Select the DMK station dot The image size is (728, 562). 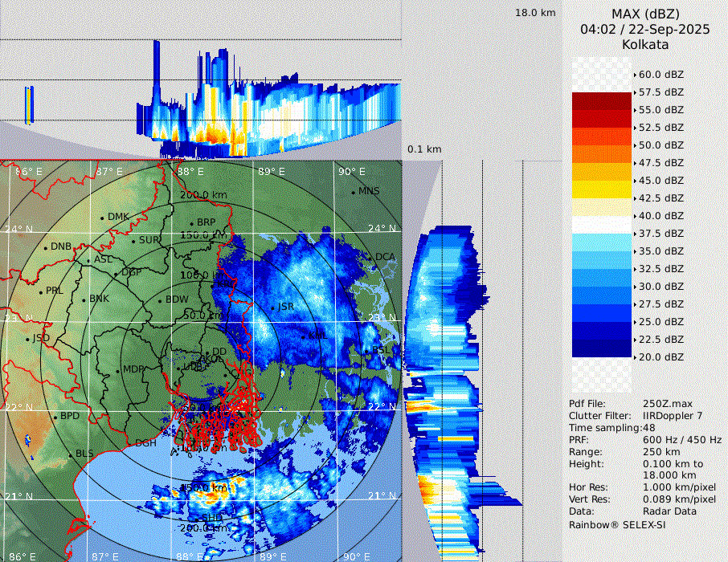point(103,218)
